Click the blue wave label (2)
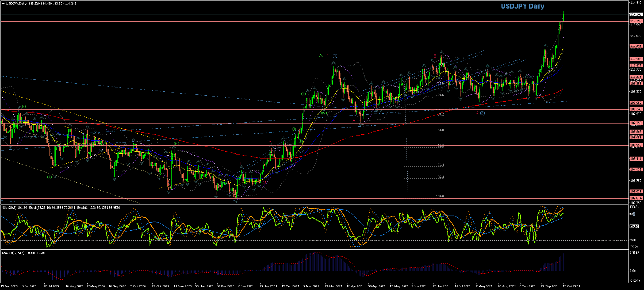The height and width of the screenshot is (290, 644). (482, 112)
